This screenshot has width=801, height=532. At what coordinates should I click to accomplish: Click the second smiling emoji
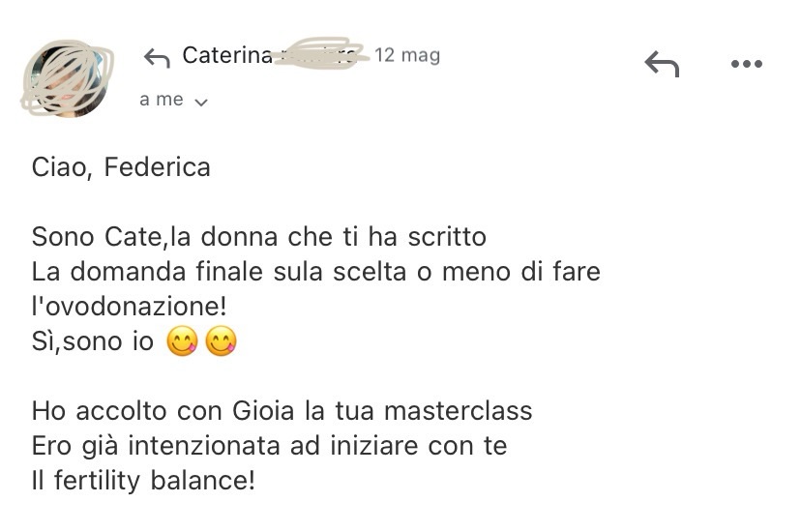222,342
